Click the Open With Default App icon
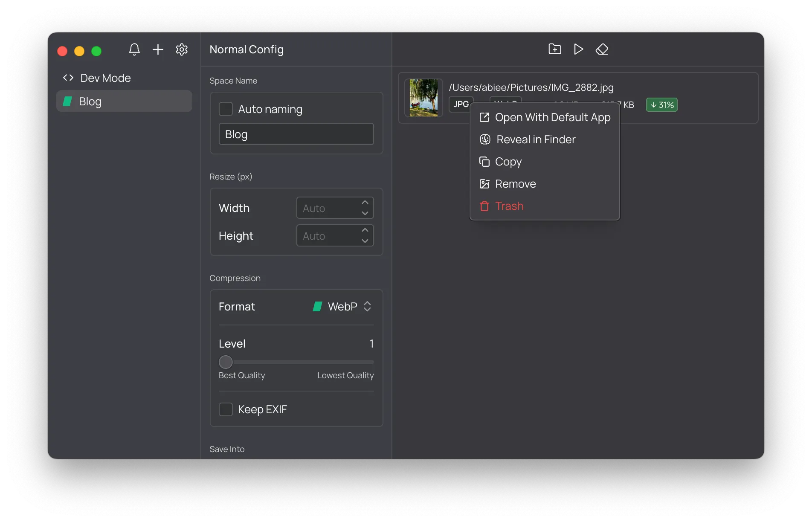Image resolution: width=812 pixels, height=522 pixels. (484, 117)
